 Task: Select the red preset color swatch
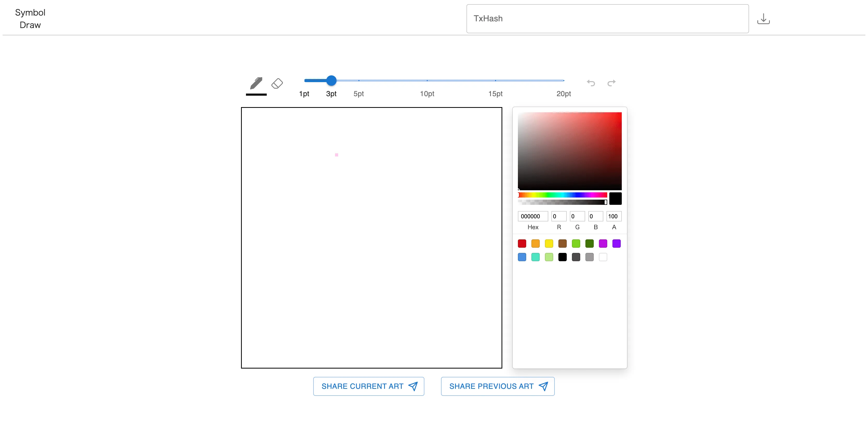click(522, 243)
